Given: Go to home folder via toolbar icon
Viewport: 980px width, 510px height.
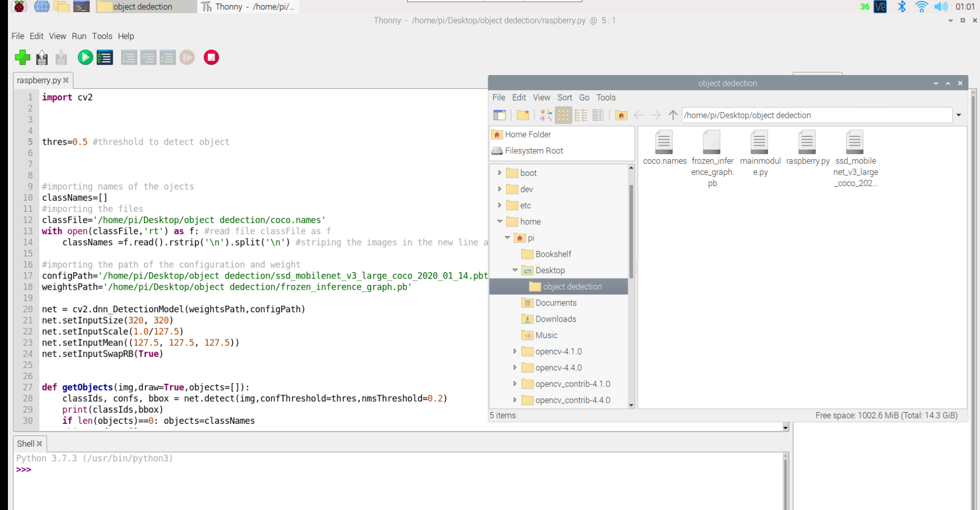Looking at the screenshot, I should pos(621,115).
